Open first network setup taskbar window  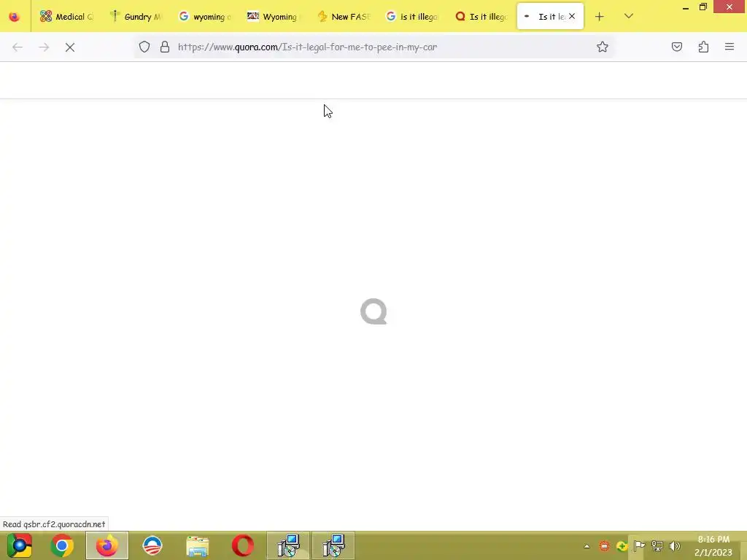pyautogui.click(x=288, y=545)
